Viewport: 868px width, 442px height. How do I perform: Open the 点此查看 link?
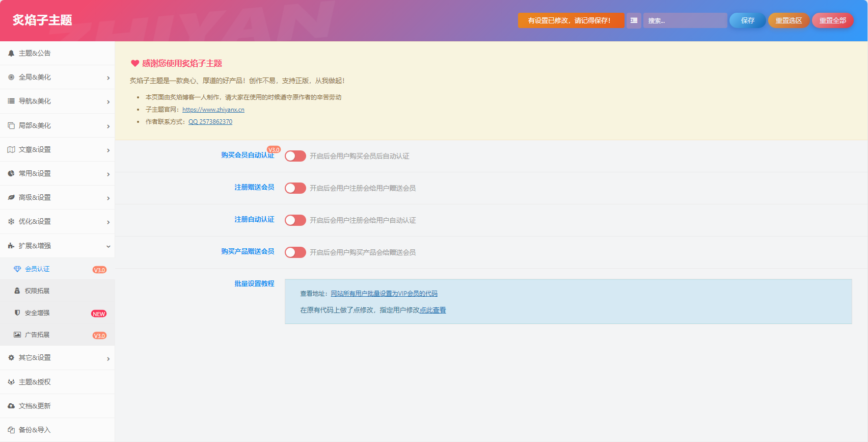[433, 310]
